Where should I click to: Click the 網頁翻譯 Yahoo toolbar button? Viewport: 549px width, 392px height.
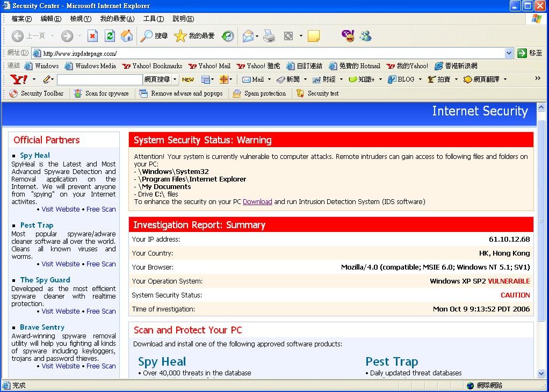click(x=481, y=80)
